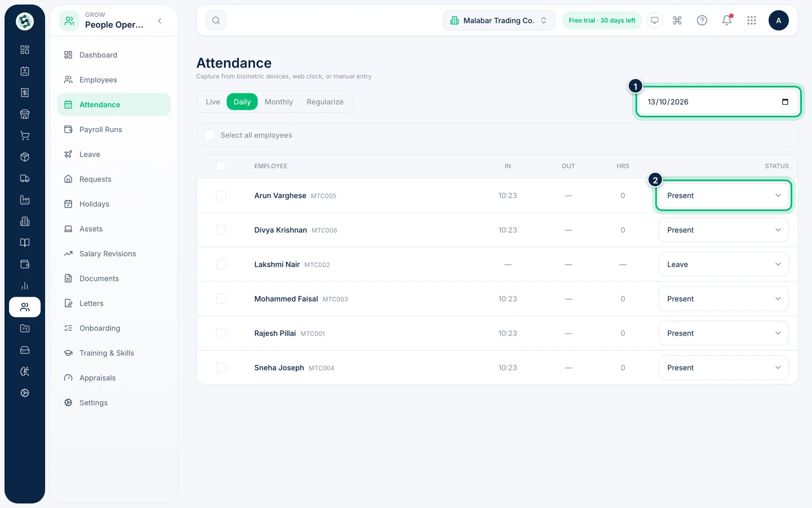Click the receipt dollar icon in rail
This screenshot has width=812, height=508.
(25, 92)
